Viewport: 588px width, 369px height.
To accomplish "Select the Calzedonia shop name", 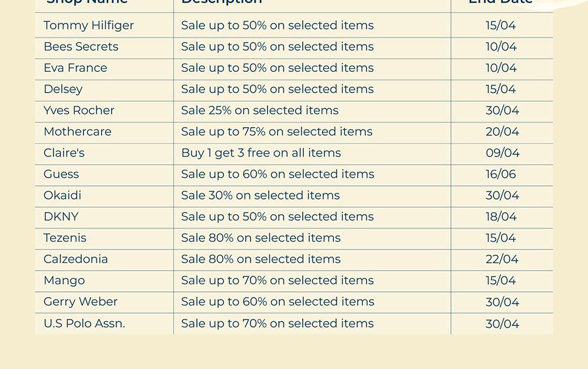I will pyautogui.click(x=76, y=259).
